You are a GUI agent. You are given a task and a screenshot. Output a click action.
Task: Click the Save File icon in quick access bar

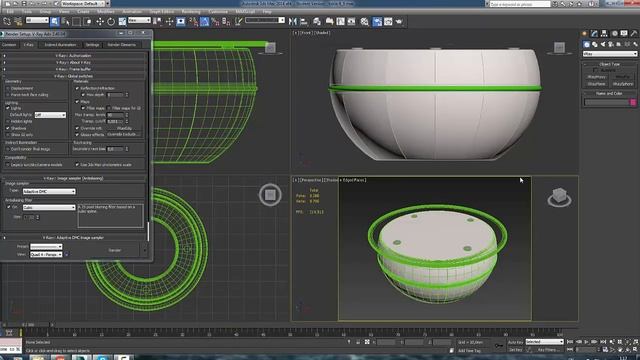coord(24,3)
